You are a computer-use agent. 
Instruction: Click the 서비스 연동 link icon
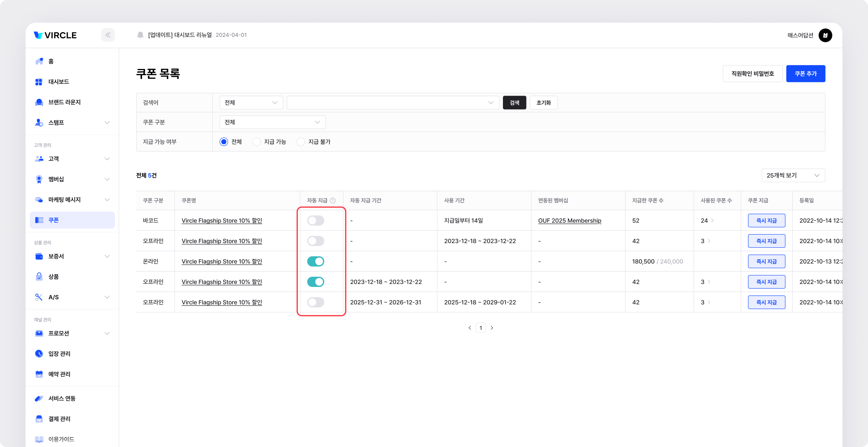coord(39,398)
